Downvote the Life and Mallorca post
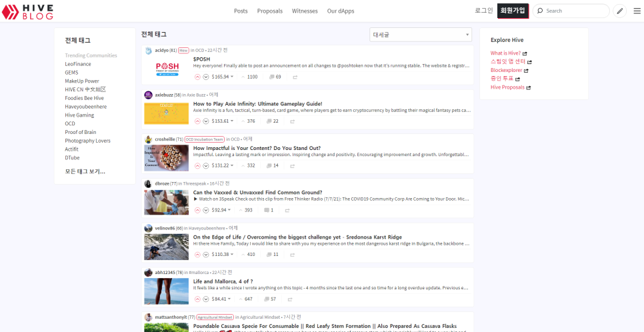The image size is (644, 332). [206, 299]
